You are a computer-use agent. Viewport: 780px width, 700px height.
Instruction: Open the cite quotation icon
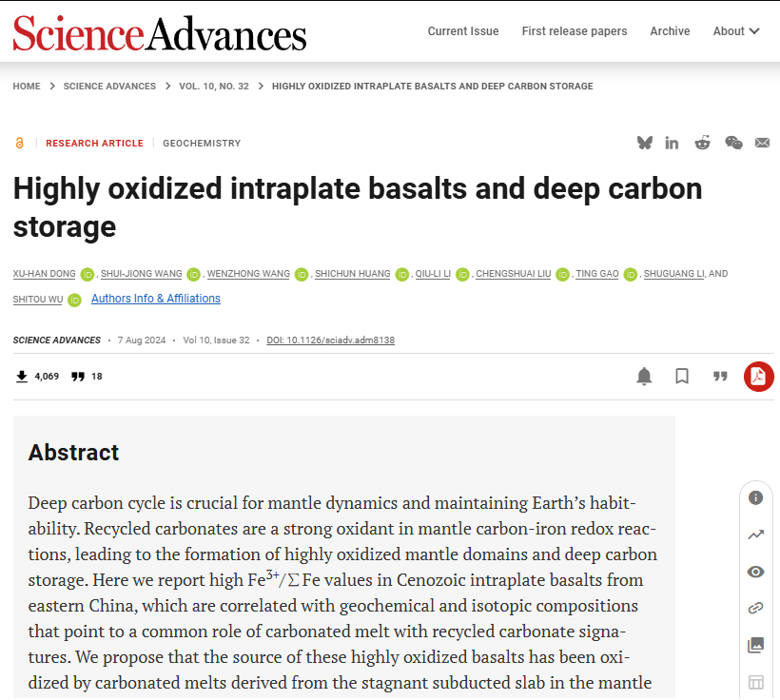point(720,377)
